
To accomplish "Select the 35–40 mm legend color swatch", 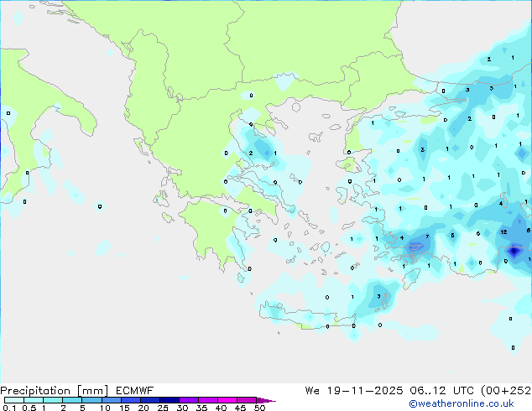I will [x=208, y=400].
